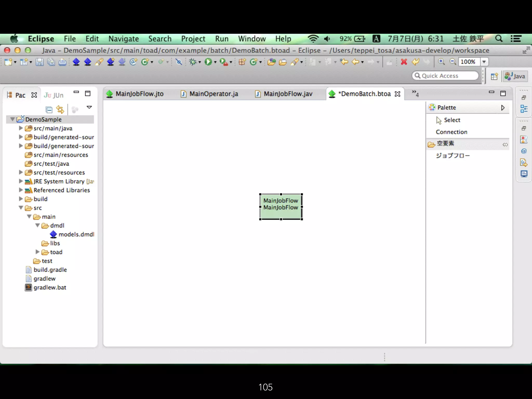Click Collapse All in Package Explorer

pyautogui.click(x=49, y=110)
